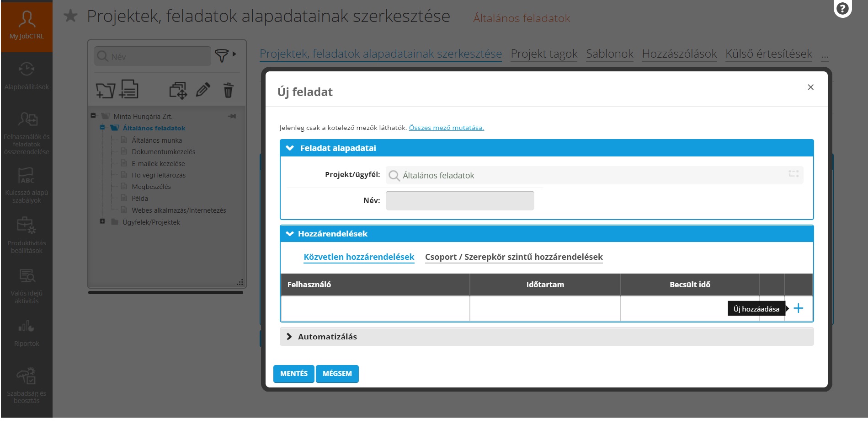Click the pencil edit icon
The height and width of the screenshot is (430, 868).
203,90
